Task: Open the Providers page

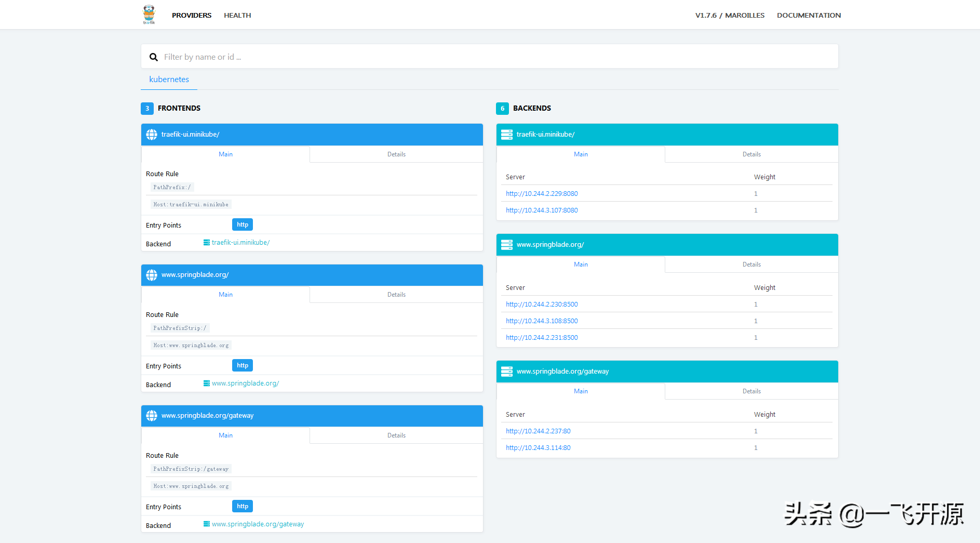Action: coord(192,15)
